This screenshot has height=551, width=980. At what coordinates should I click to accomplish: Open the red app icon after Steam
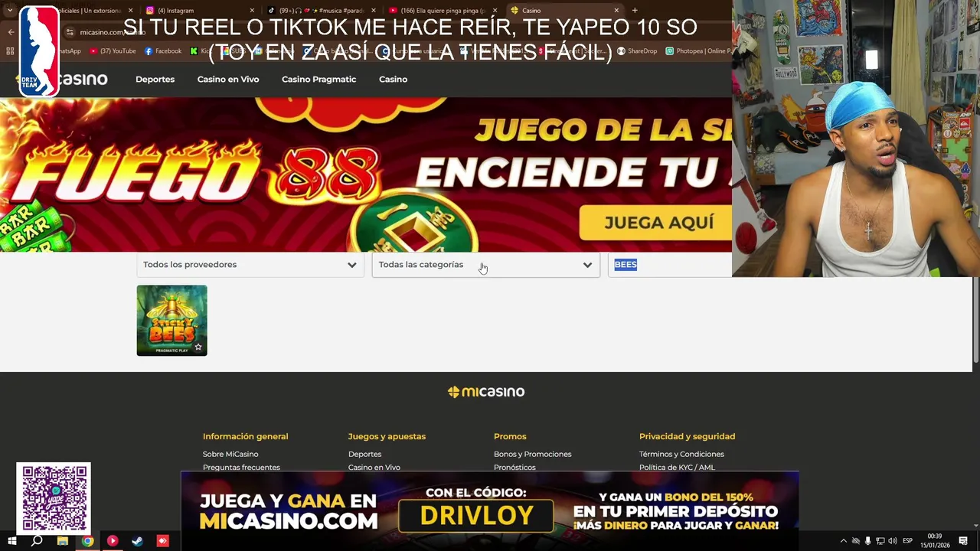click(162, 541)
